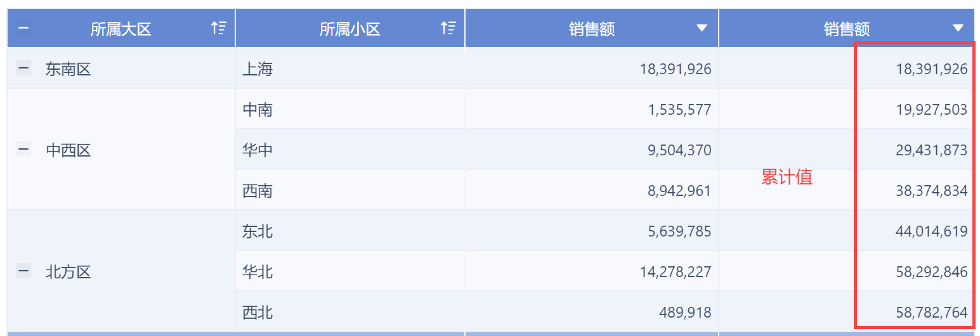Sort the 所属大区 column
Image resolution: width=980 pixels, height=336 pixels.
tap(218, 28)
